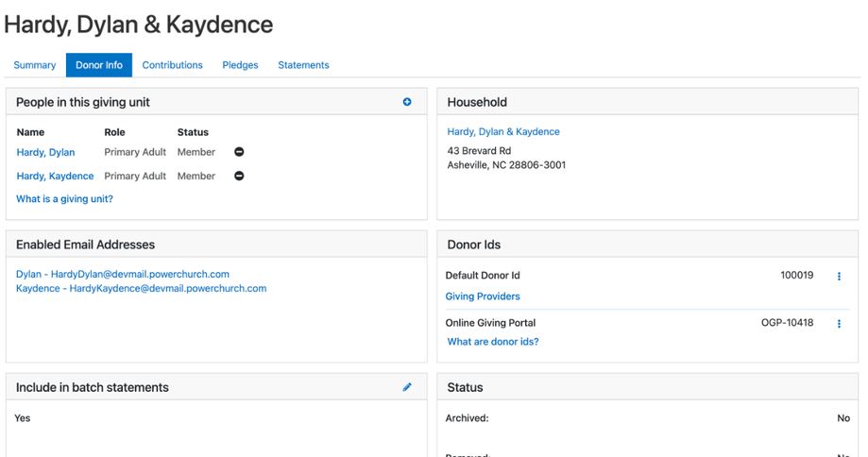
Task: Edit Include in batch statements setting
Action: [x=407, y=387]
